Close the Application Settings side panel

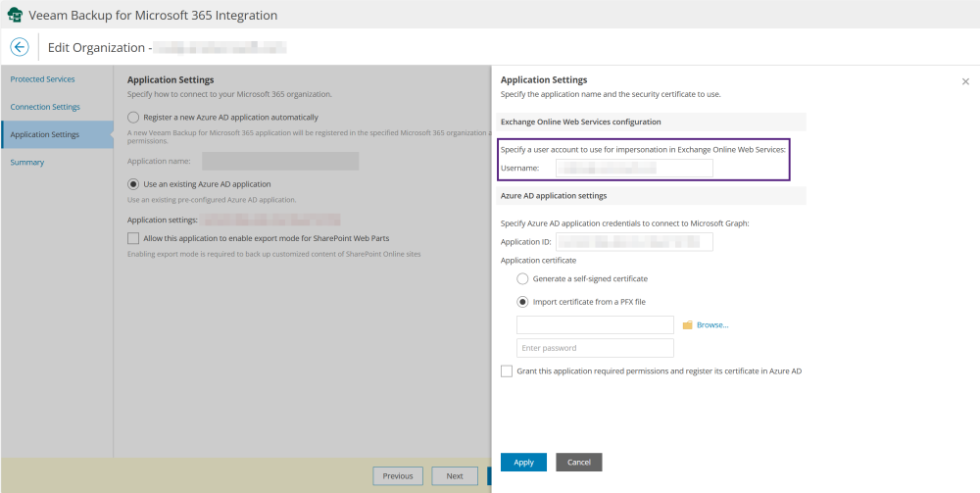click(x=965, y=81)
